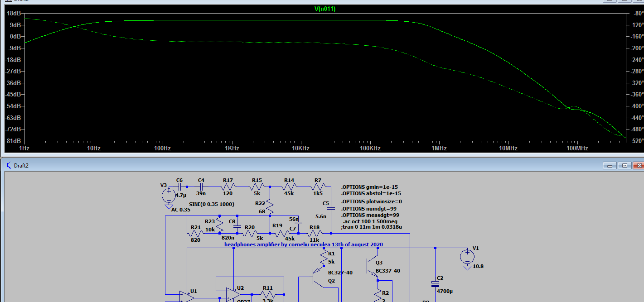Select the V1 supply voltage source symbol
The height and width of the screenshot is (302, 644).
click(468, 257)
